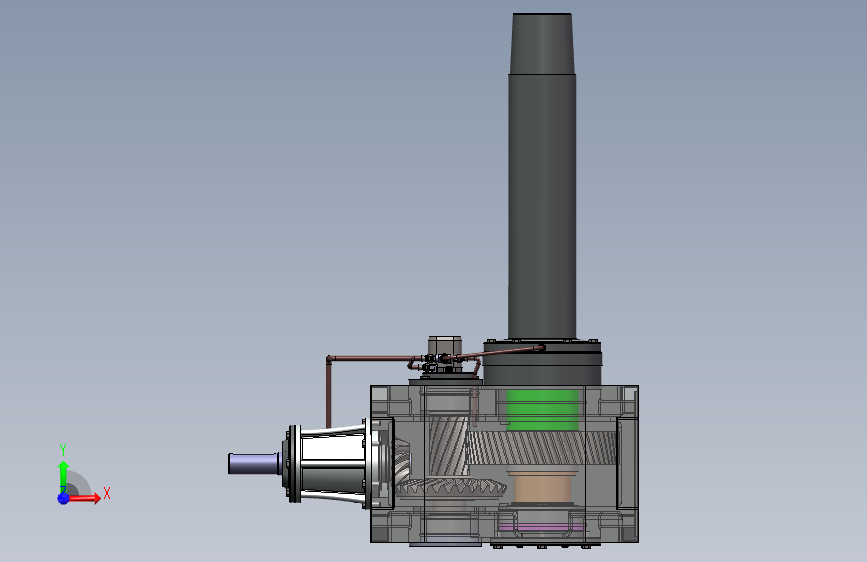Select the green sleeve inside the gearbox housing

click(542, 410)
